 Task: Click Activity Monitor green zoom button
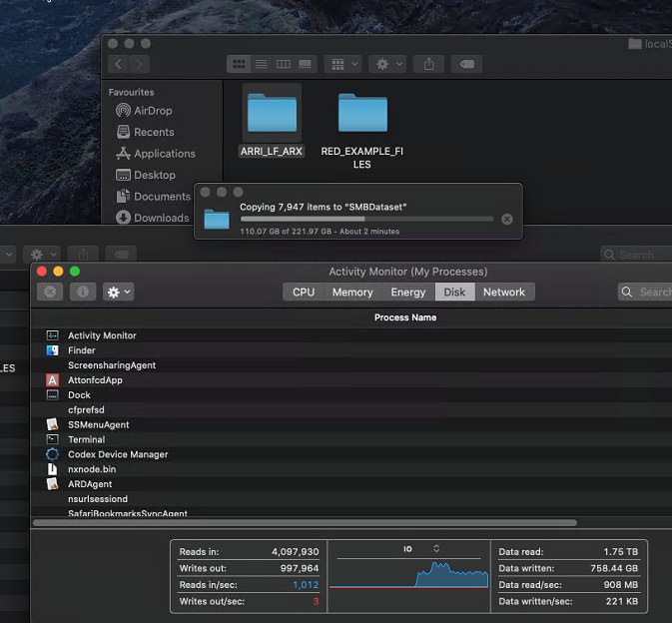[75, 272]
